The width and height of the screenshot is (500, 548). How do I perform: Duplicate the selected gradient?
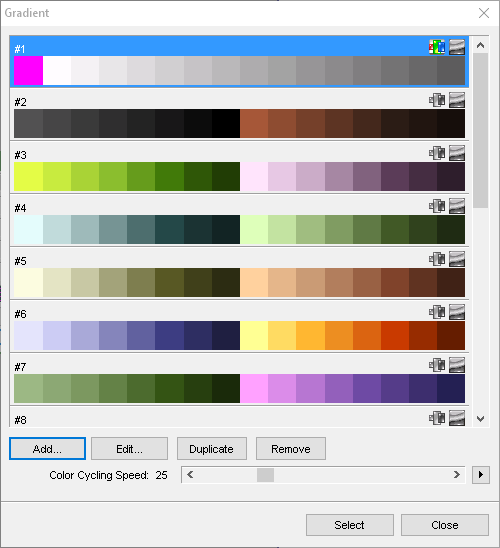click(x=212, y=449)
